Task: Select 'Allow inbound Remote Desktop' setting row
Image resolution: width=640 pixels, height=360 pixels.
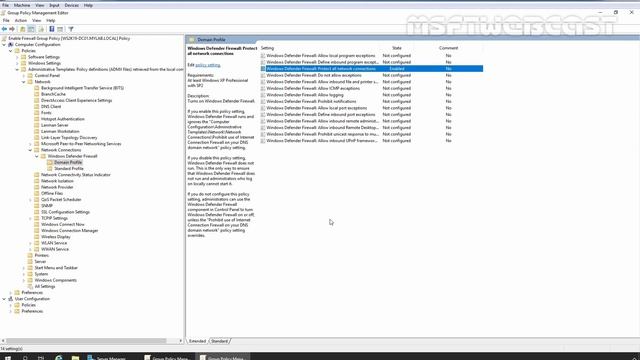Action: click(x=371, y=127)
